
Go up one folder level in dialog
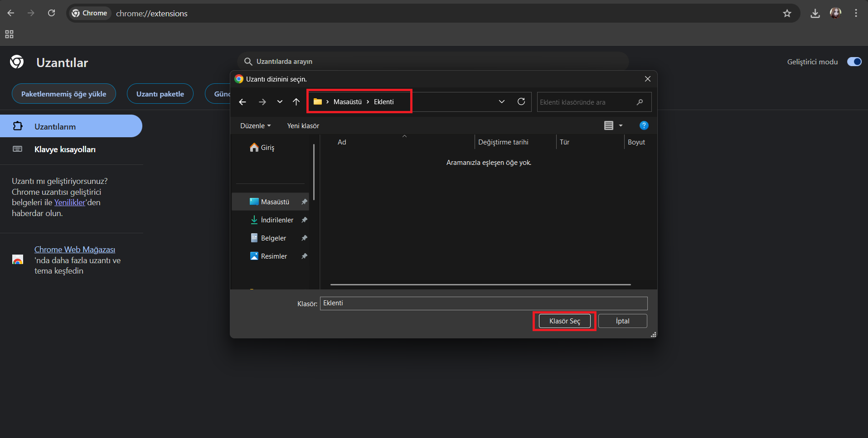[x=296, y=102]
